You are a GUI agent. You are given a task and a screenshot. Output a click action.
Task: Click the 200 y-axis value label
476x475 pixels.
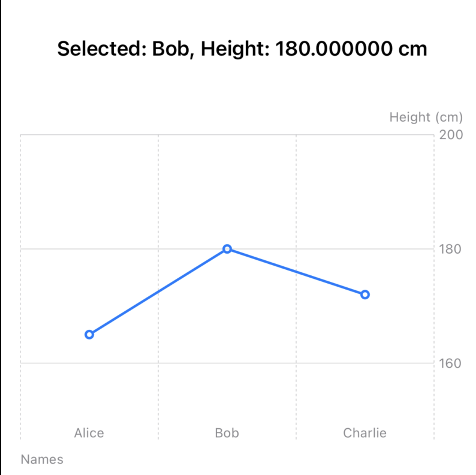tap(451, 134)
